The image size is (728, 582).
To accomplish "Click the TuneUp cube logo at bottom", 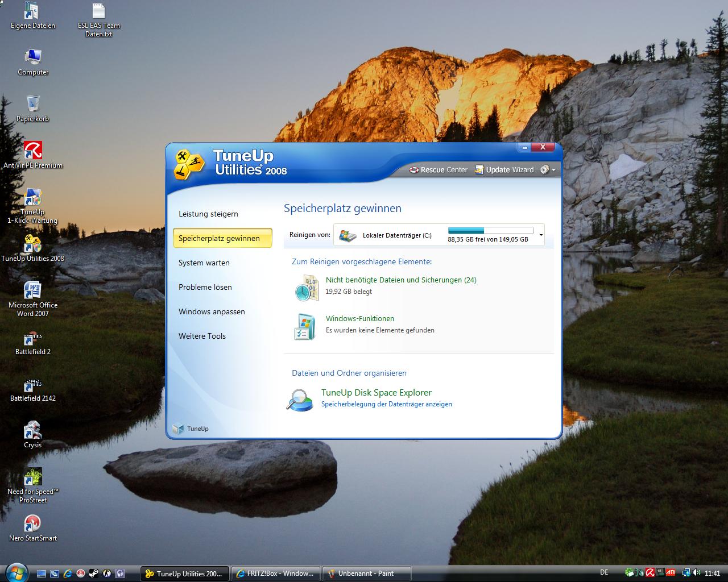I will 178,429.
